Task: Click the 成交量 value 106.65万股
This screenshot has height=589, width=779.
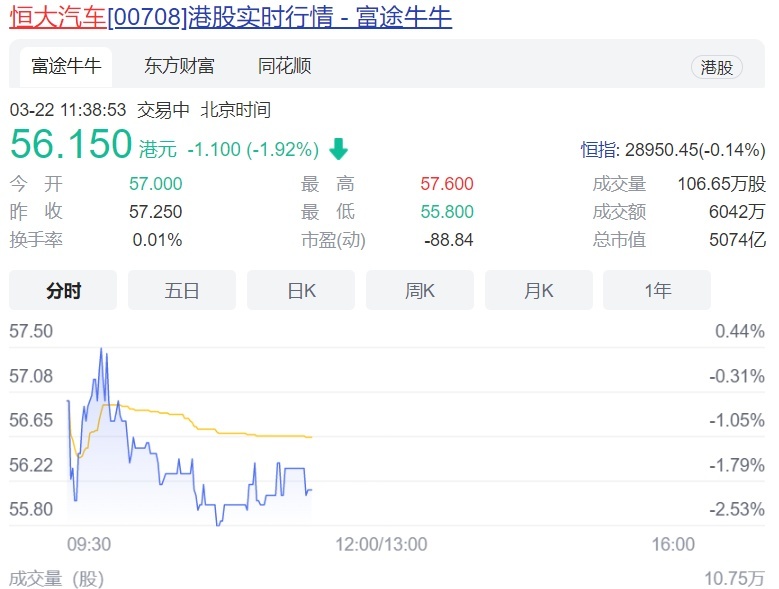Action: pyautogui.click(x=721, y=184)
